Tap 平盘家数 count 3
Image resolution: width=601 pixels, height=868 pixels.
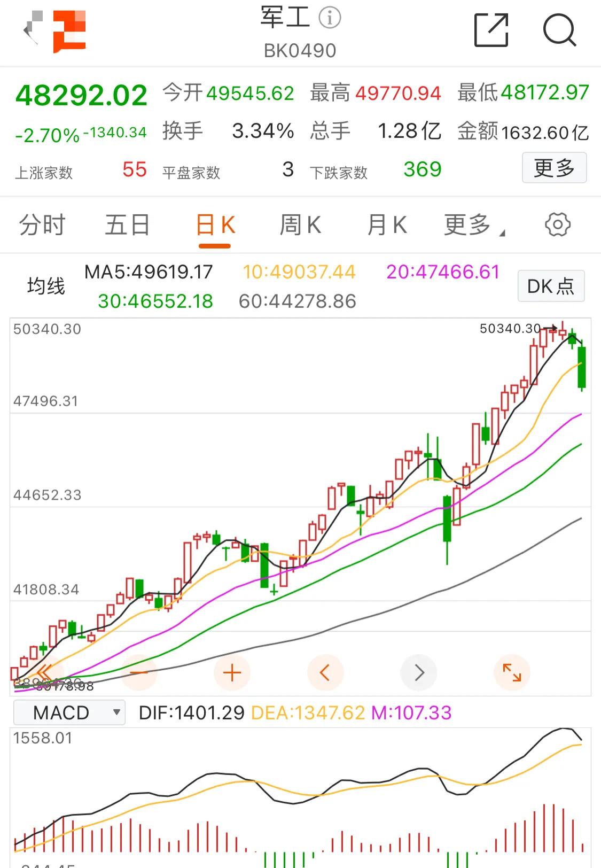coord(288,169)
